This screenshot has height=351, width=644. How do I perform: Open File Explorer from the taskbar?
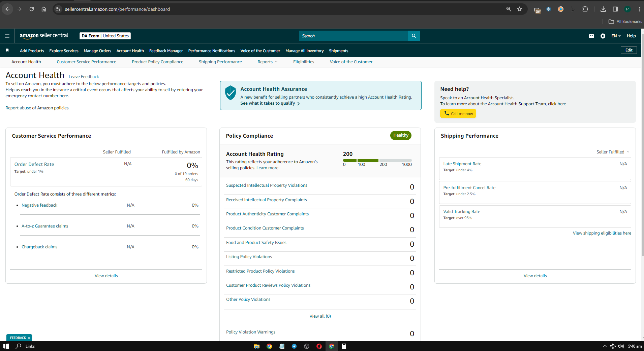(257, 346)
